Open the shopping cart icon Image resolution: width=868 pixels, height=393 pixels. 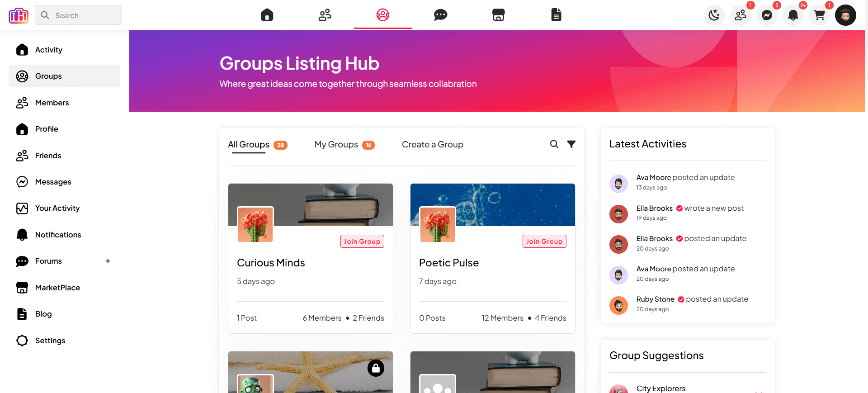point(819,15)
